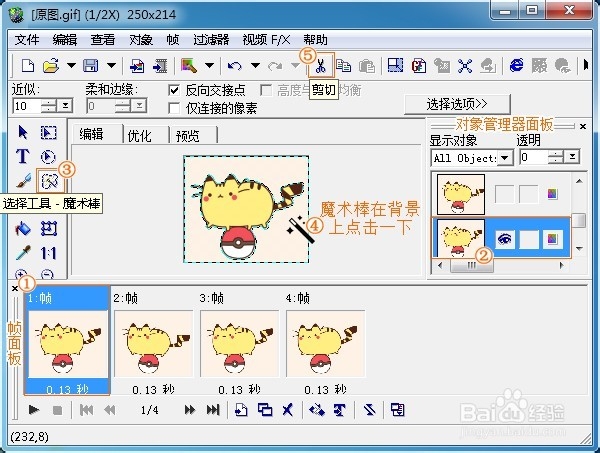Click color icon of selected object row

pyautogui.click(x=553, y=239)
